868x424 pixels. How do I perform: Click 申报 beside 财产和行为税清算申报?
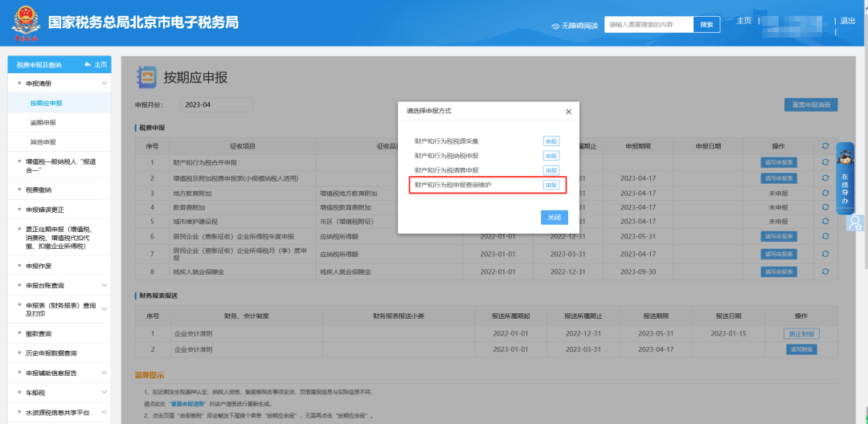coord(551,170)
